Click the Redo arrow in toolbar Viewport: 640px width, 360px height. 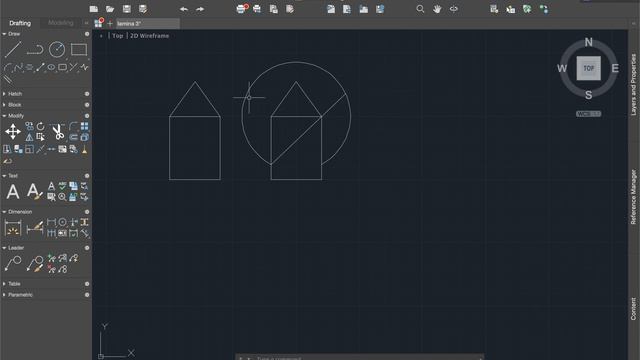coord(200,9)
